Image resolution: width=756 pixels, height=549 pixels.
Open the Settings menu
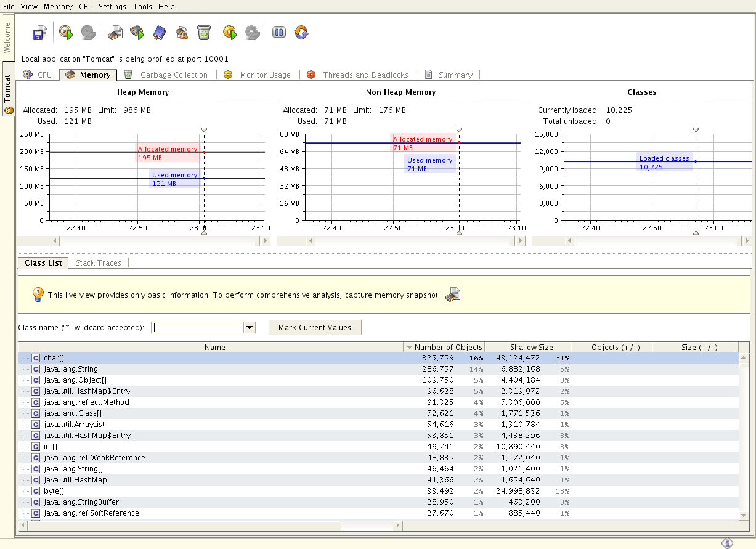tap(112, 7)
